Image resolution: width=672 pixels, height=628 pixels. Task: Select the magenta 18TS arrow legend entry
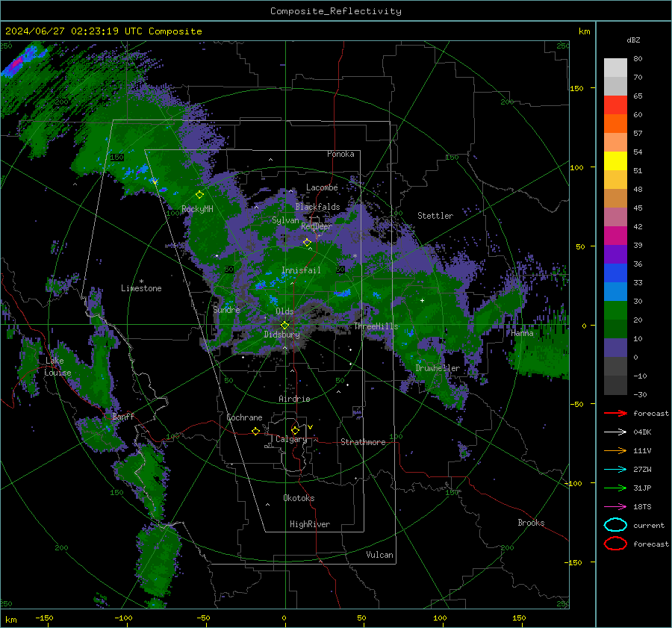point(615,507)
